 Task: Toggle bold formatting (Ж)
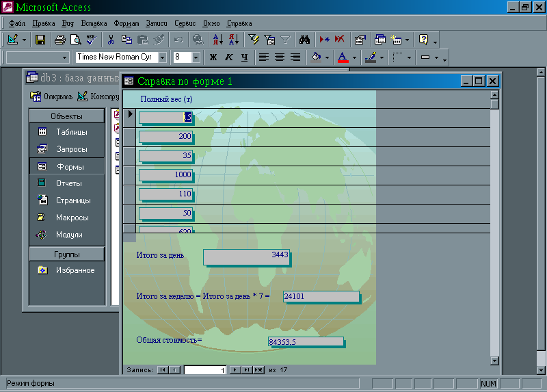(213, 57)
